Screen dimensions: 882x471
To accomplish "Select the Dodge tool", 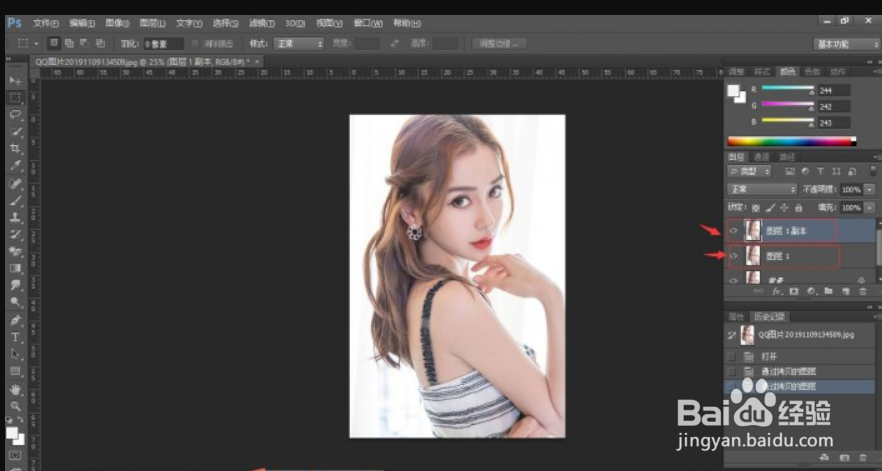I will [15, 302].
